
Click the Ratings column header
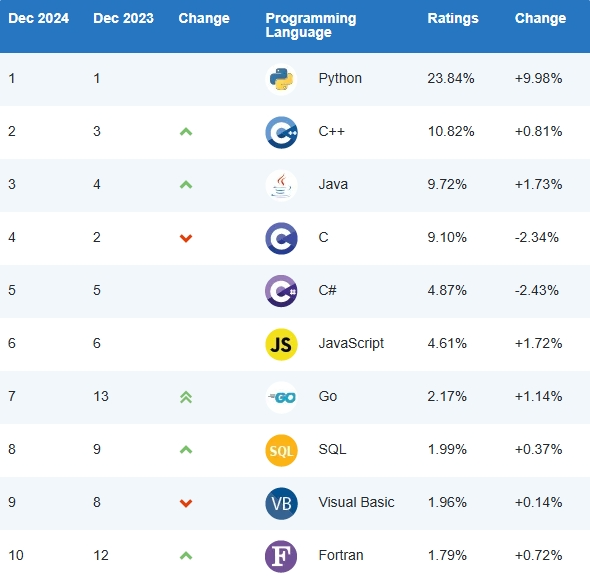[x=453, y=18]
